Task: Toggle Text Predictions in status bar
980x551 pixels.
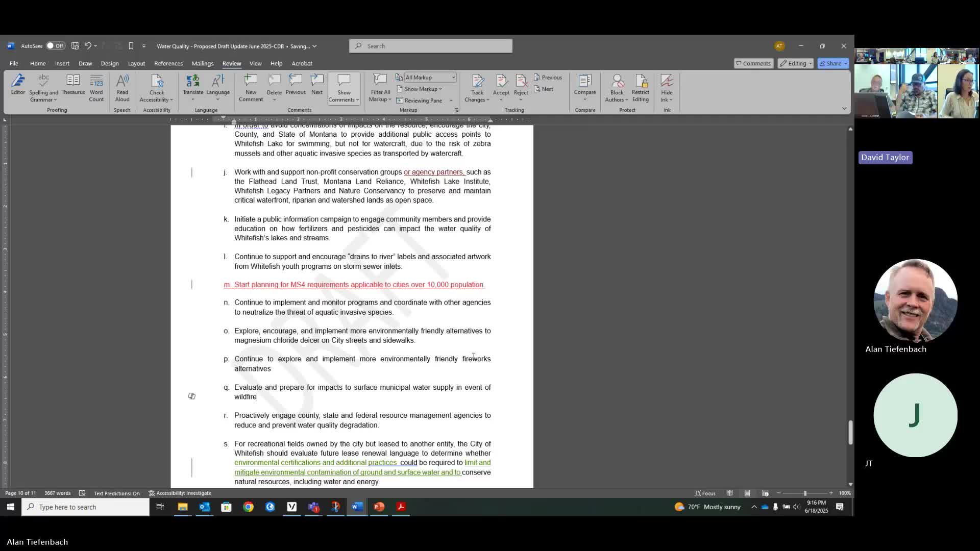Action: click(x=116, y=493)
